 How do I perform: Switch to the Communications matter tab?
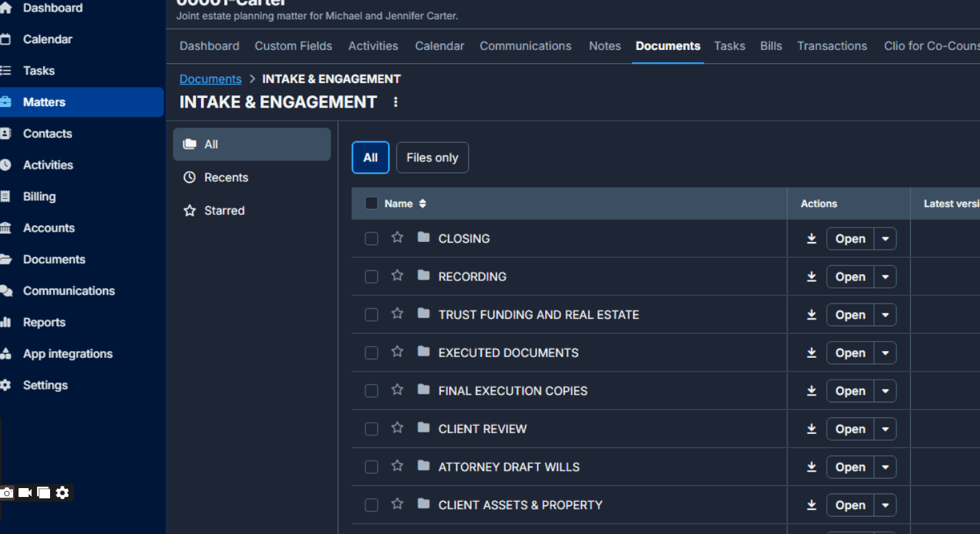coord(525,46)
